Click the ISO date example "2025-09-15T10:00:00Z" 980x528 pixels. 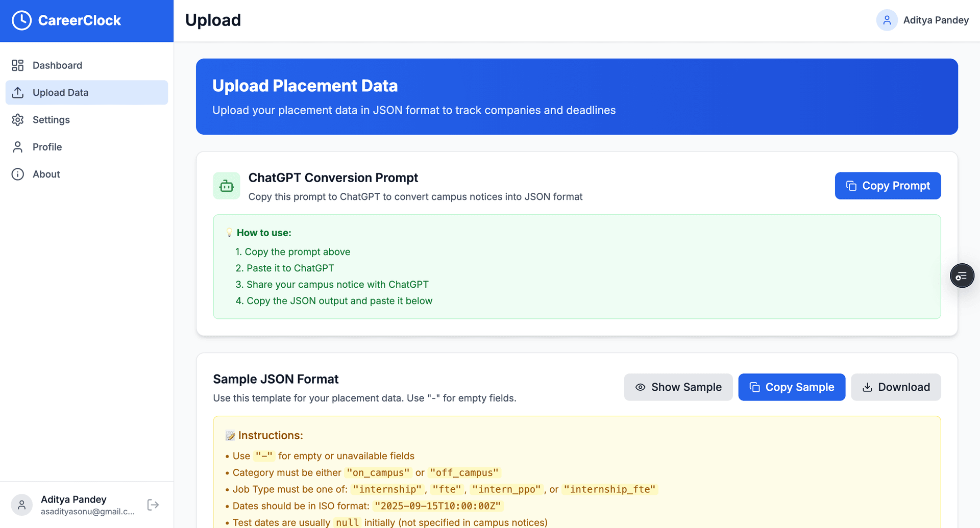pos(438,506)
